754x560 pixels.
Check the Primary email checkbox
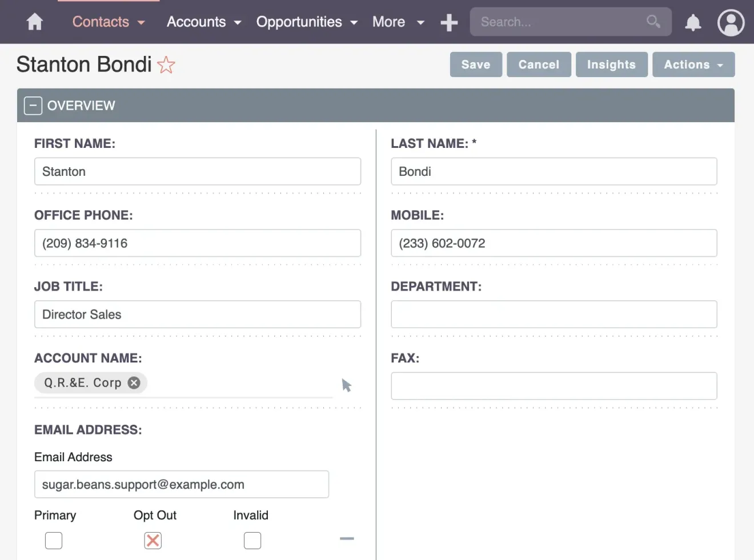click(x=53, y=541)
